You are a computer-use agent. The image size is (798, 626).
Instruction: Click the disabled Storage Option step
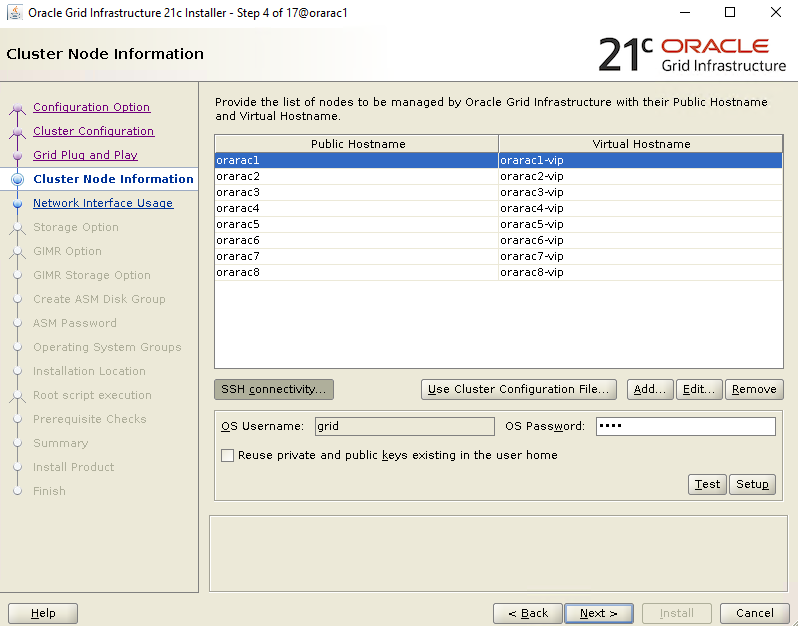pos(76,227)
